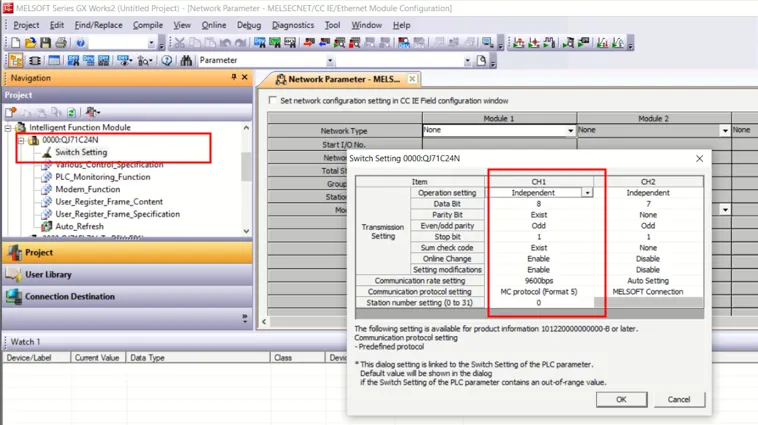This screenshot has height=425, width=758.
Task: Close the Network Parameter tab
Action: click(412, 79)
